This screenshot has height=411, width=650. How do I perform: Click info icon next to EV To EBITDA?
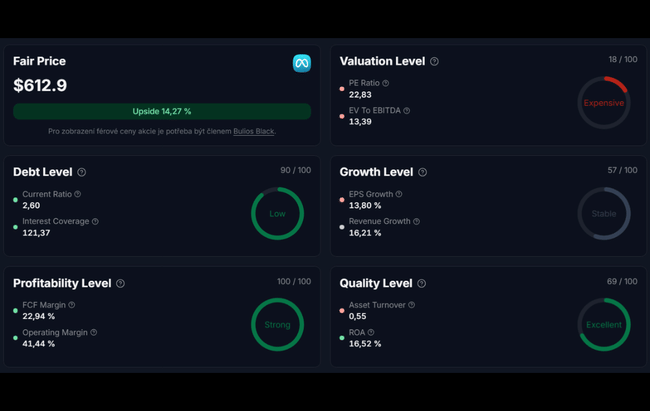[x=407, y=111]
